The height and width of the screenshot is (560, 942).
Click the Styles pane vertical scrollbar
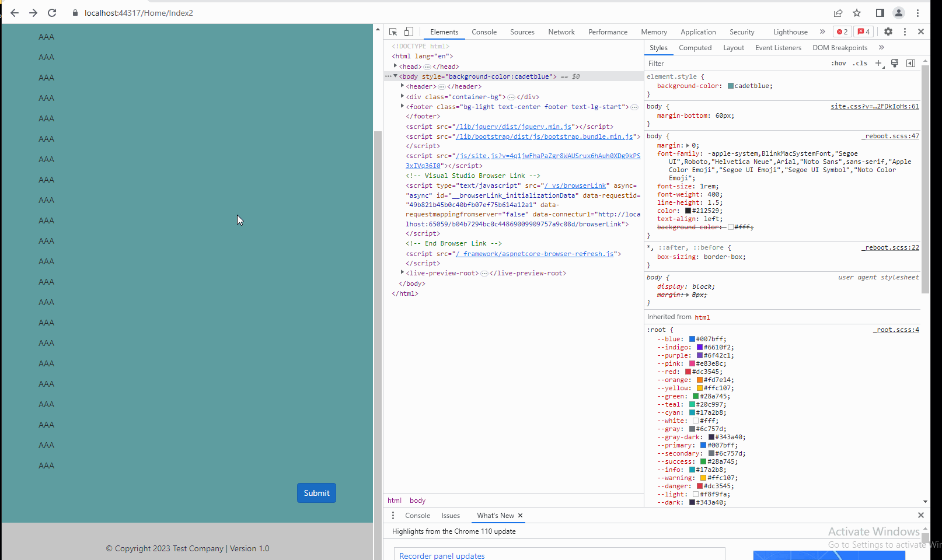[925, 180]
